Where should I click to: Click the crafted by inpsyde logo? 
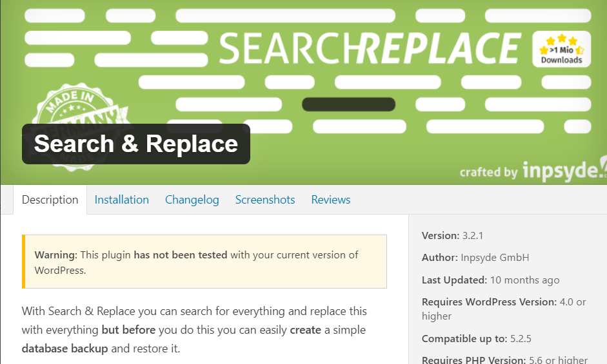pyautogui.click(x=532, y=170)
